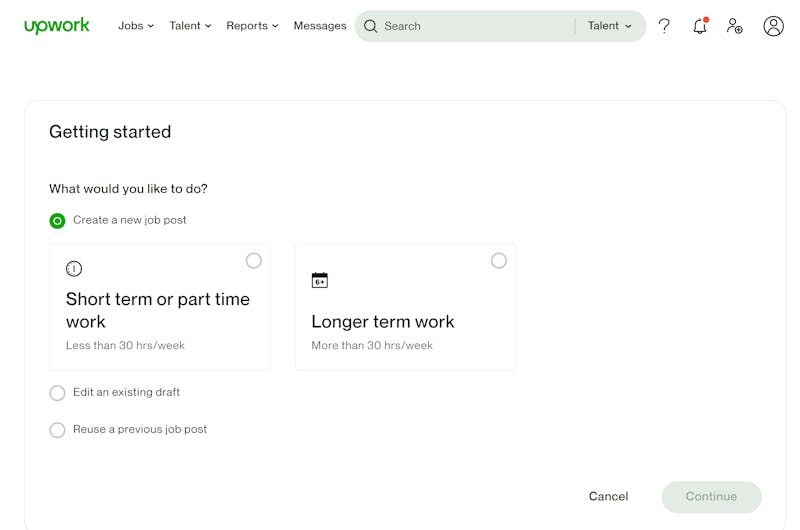Click the invite user icon
This screenshot has height=530, width=800.
point(735,26)
